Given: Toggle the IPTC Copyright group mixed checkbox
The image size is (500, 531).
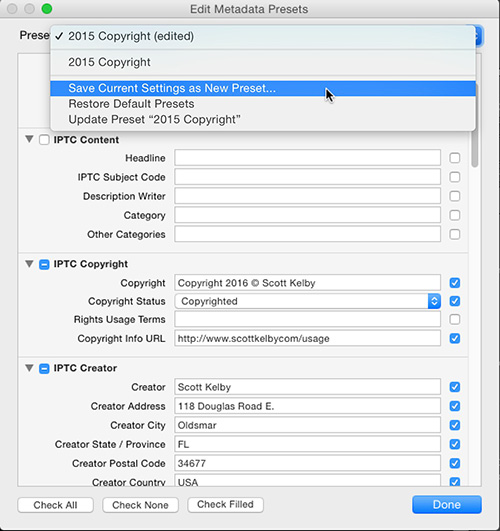Looking at the screenshot, I should (44, 264).
